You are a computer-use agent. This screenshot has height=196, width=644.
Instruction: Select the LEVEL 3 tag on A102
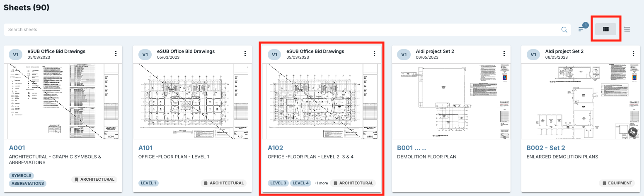(278, 183)
